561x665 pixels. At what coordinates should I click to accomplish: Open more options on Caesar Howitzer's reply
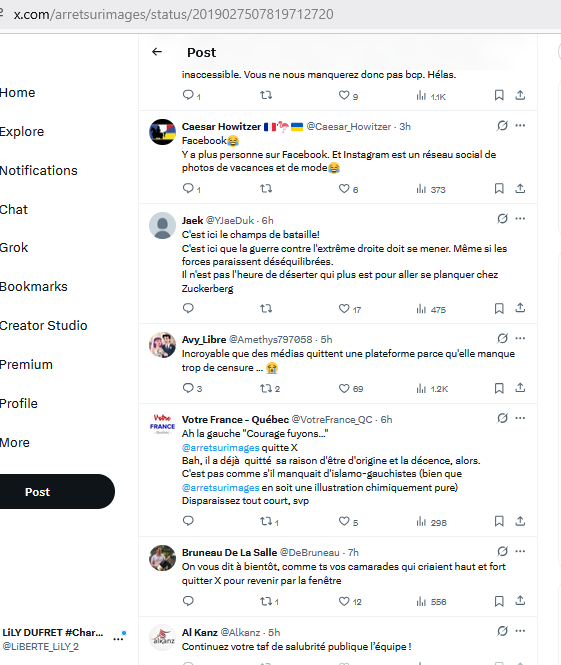click(x=520, y=126)
